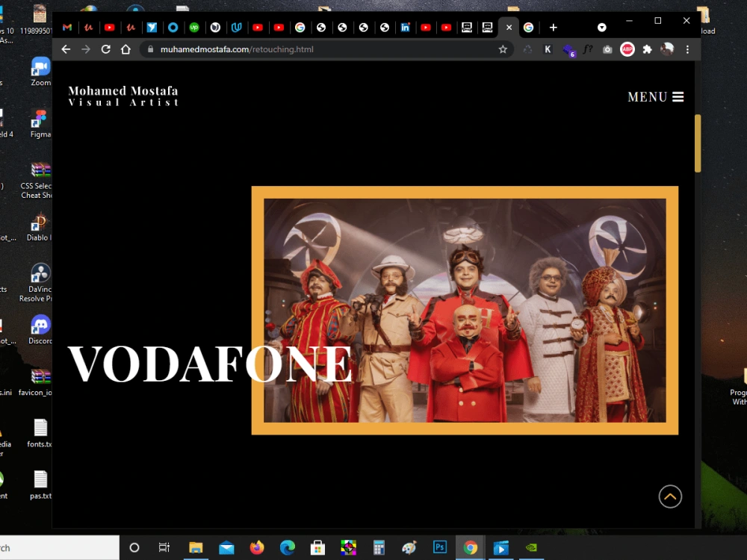Reload the retouching page

(x=106, y=49)
